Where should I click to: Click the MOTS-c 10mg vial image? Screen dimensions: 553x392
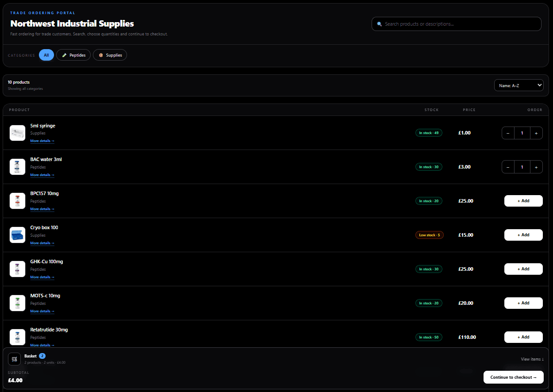click(x=18, y=303)
